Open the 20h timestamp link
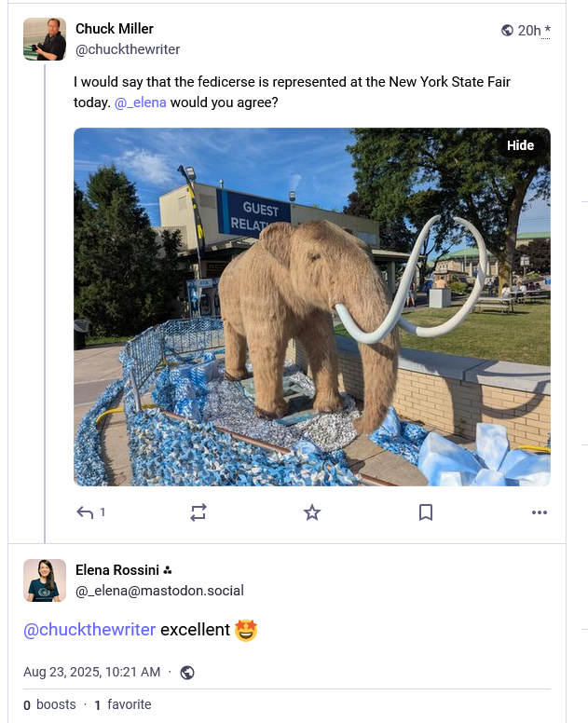The height and width of the screenshot is (723, 588). pyautogui.click(x=530, y=31)
